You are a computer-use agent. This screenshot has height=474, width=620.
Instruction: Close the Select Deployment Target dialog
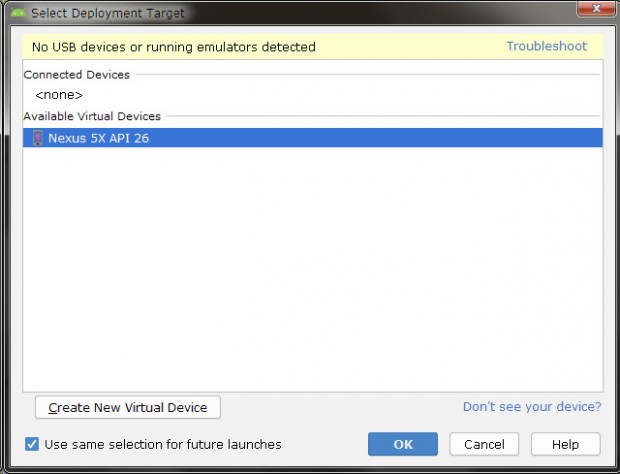[598, 13]
